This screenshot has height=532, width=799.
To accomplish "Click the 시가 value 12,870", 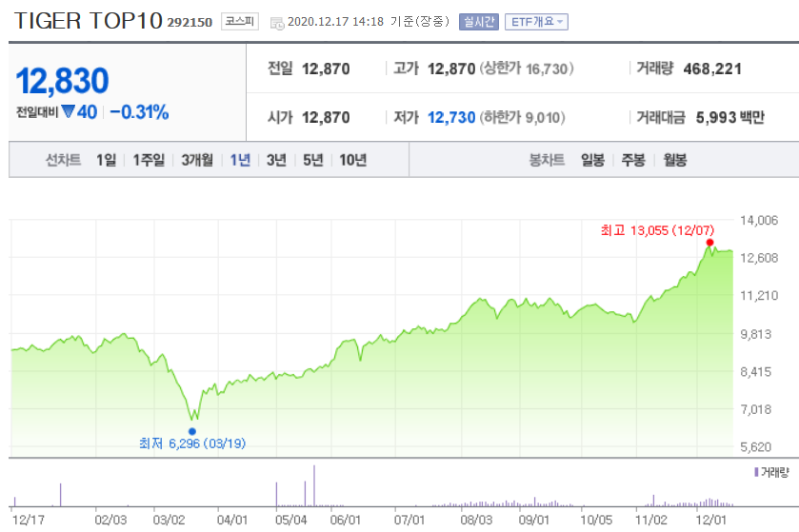I will pos(326,118).
